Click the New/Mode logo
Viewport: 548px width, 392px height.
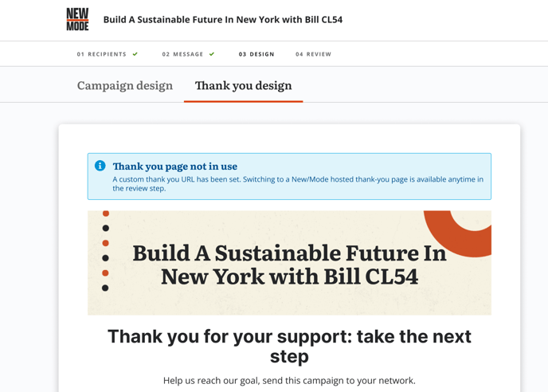coord(77,20)
